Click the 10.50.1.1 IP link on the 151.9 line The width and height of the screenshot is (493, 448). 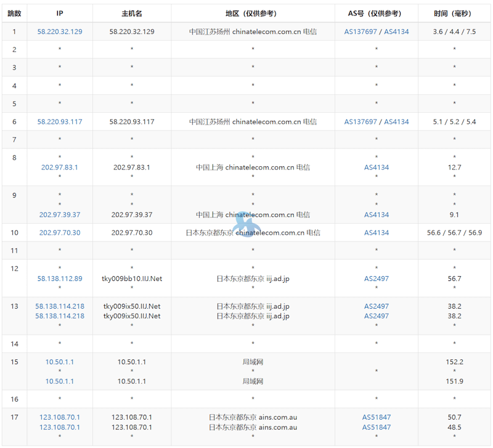(60, 381)
